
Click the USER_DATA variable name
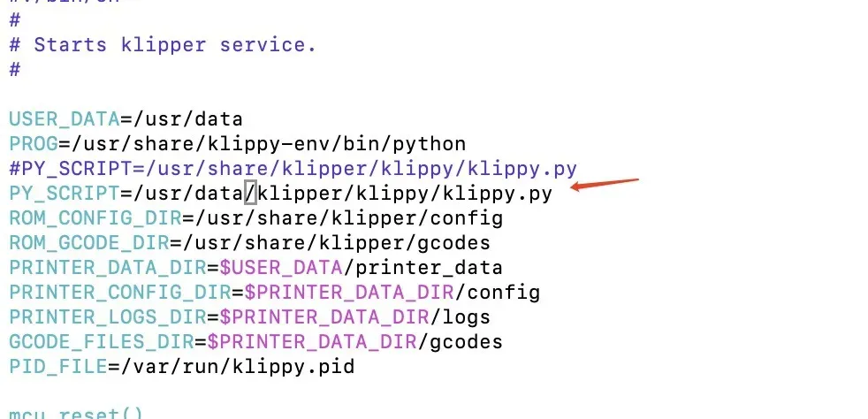[65, 119]
